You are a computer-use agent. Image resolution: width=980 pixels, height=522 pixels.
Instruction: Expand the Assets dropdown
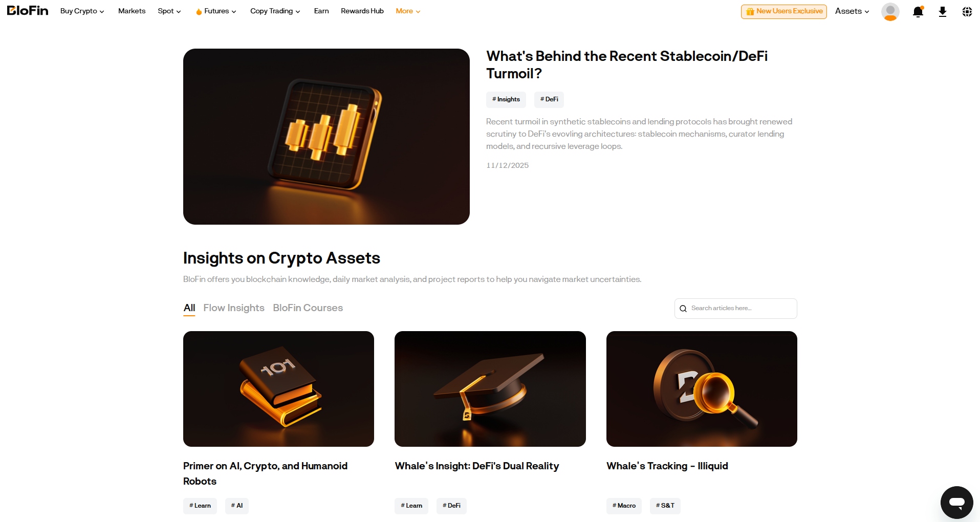pyautogui.click(x=852, y=11)
